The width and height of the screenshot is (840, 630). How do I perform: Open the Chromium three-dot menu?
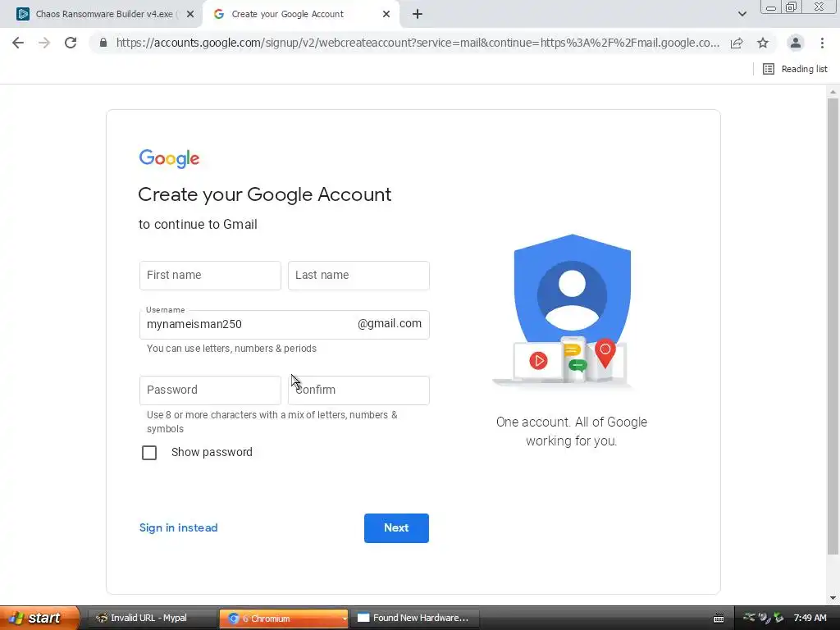[822, 43]
